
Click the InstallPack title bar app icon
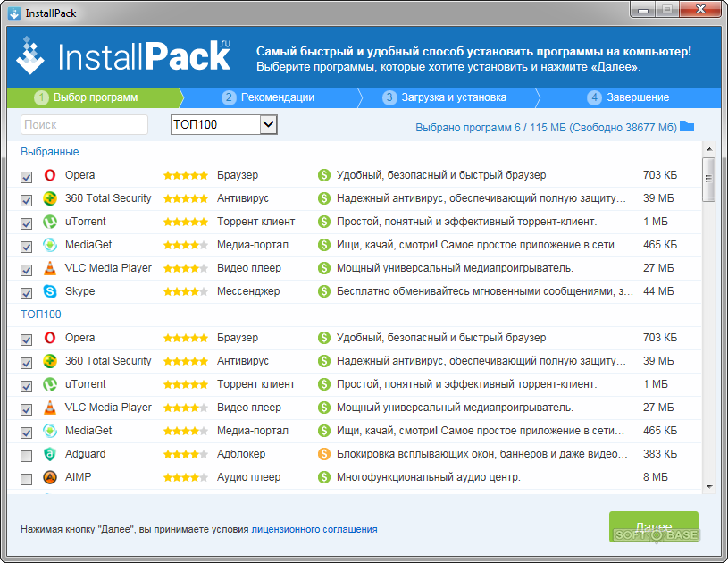pyautogui.click(x=14, y=13)
